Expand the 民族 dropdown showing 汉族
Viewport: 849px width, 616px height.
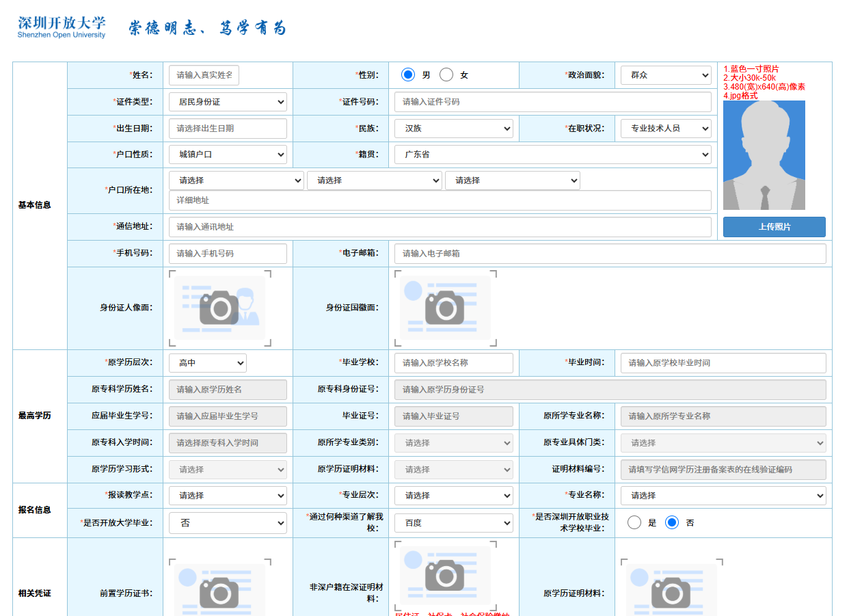tap(453, 129)
